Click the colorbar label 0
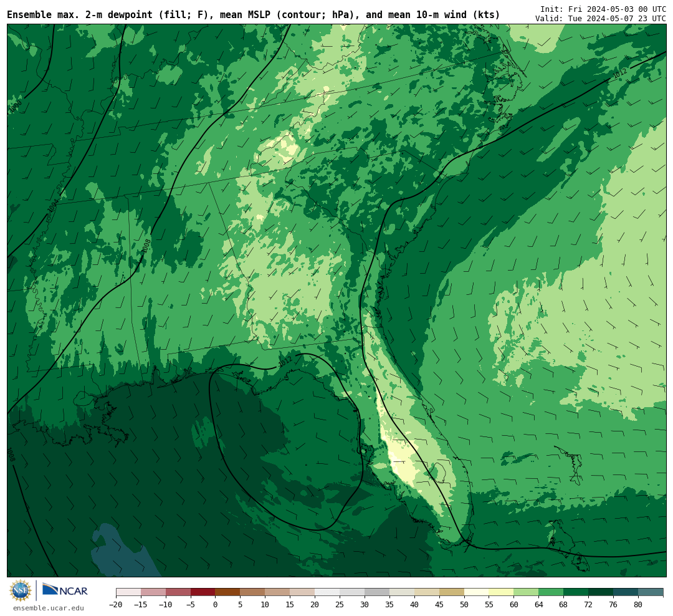The image size is (673, 616). pyautogui.click(x=215, y=604)
